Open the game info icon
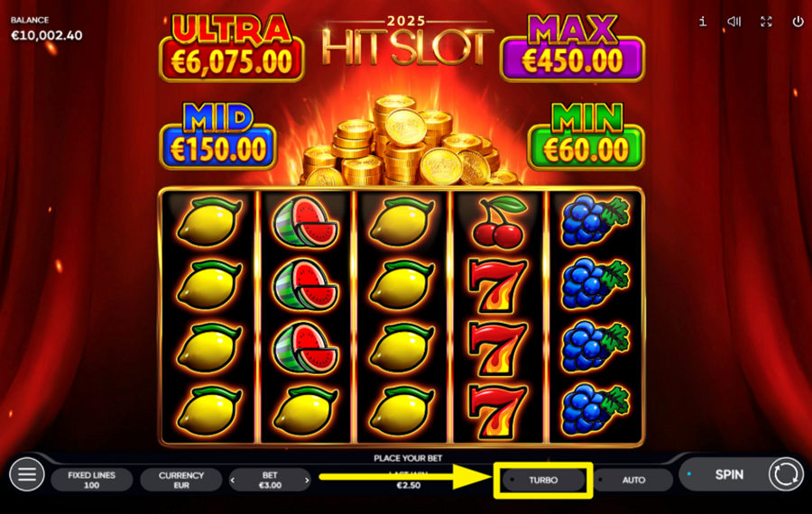 pyautogui.click(x=702, y=22)
